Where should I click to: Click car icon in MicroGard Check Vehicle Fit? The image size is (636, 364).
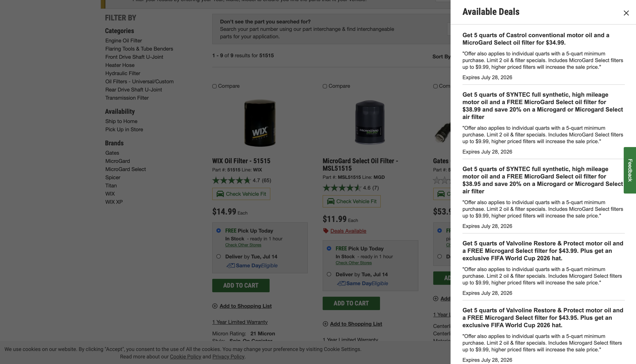point(331,201)
